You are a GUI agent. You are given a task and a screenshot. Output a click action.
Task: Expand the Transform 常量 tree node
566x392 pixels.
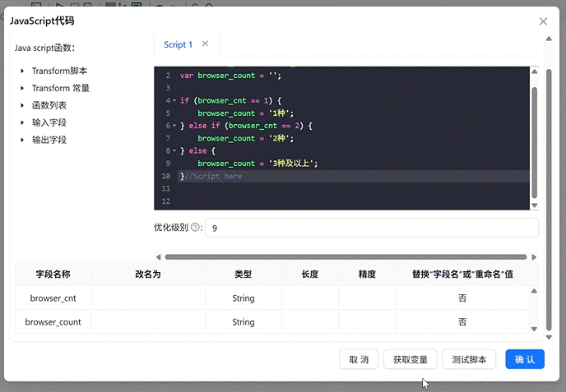(x=22, y=89)
